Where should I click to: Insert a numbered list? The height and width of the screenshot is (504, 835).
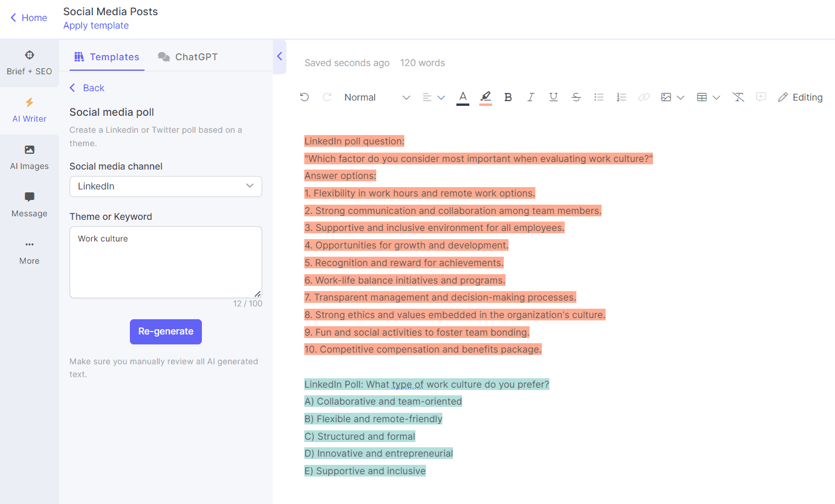(621, 97)
